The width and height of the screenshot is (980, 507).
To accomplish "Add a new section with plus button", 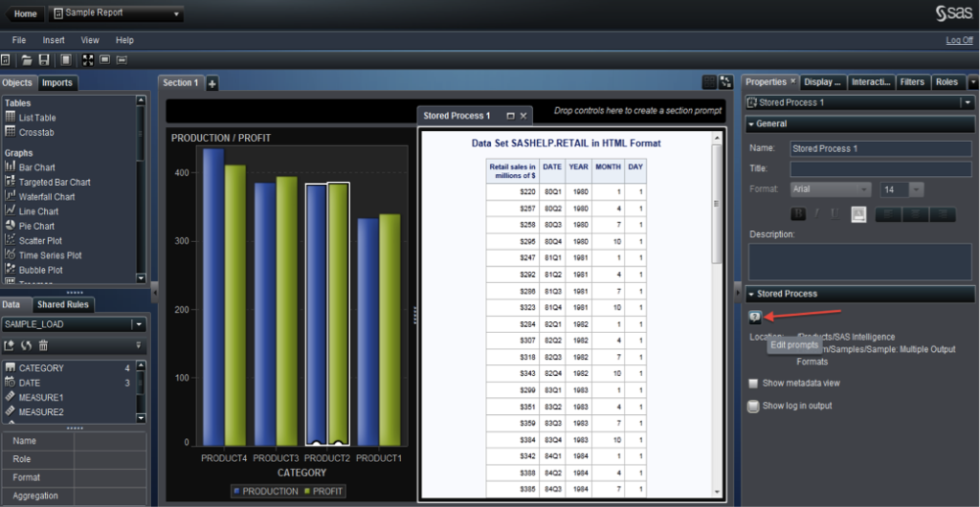I will 212,83.
